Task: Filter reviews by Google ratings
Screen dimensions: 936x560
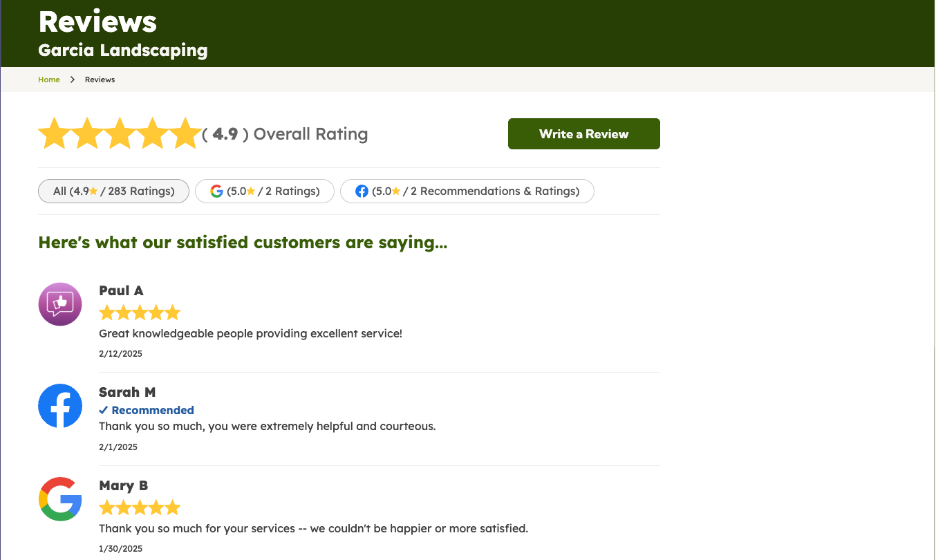Action: click(x=265, y=191)
